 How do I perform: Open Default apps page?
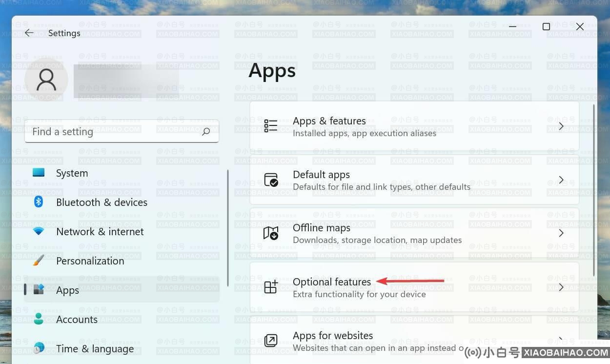click(x=414, y=180)
